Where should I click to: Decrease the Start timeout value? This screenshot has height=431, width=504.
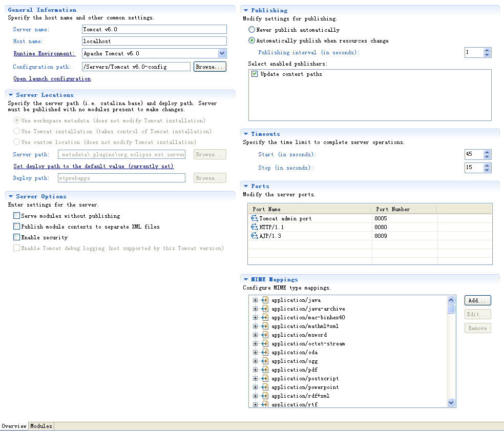487,157
